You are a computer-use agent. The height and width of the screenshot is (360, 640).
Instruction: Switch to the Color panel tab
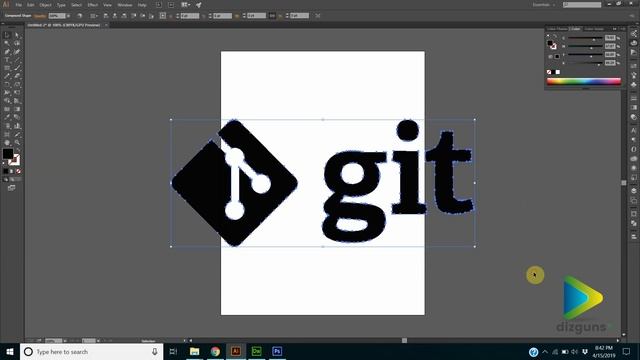(576, 29)
